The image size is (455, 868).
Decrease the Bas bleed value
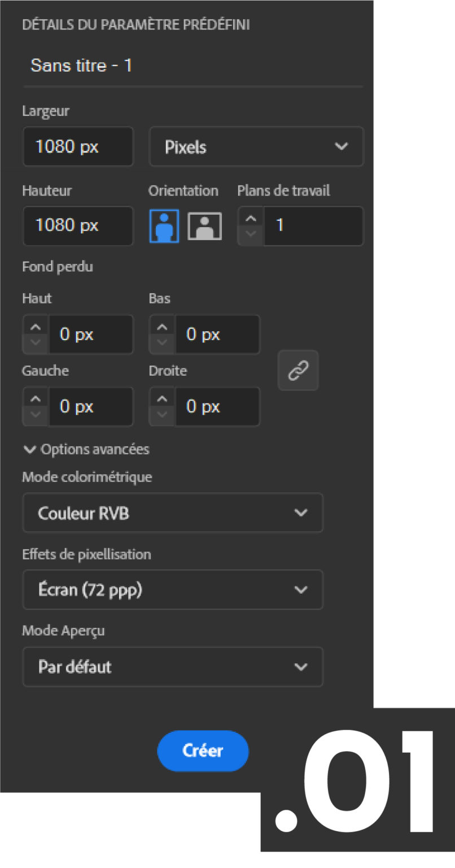pyautogui.click(x=161, y=341)
